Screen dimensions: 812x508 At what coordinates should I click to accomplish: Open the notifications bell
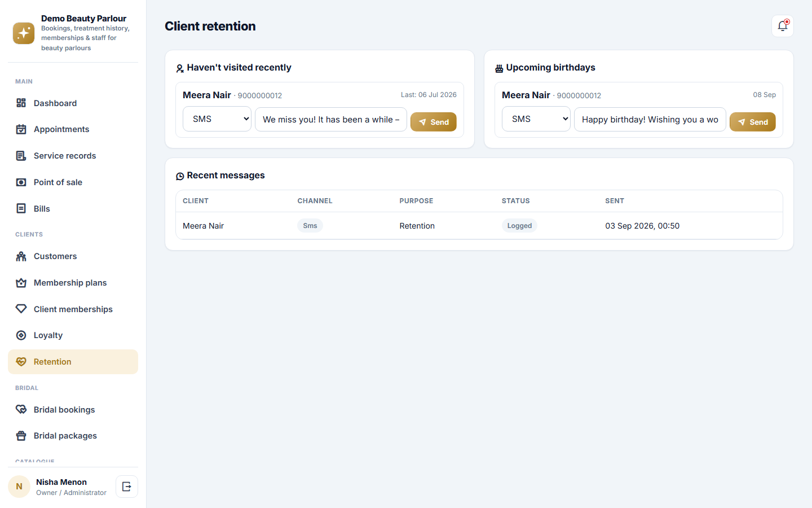[783, 26]
